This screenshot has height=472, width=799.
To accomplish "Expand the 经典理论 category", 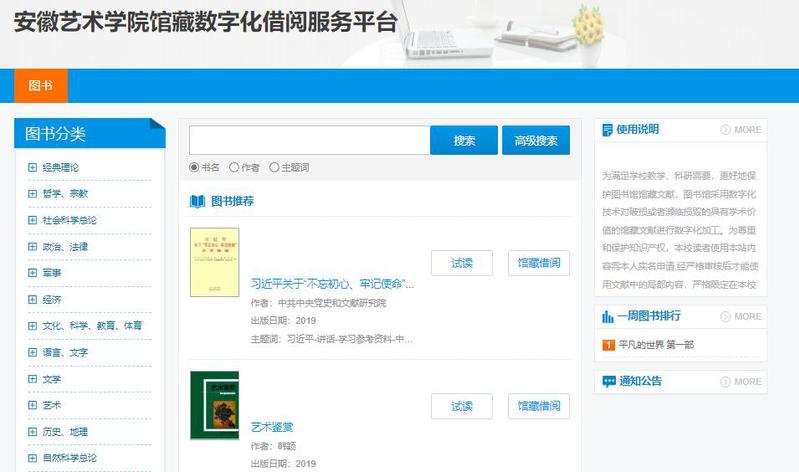I will tap(32, 167).
